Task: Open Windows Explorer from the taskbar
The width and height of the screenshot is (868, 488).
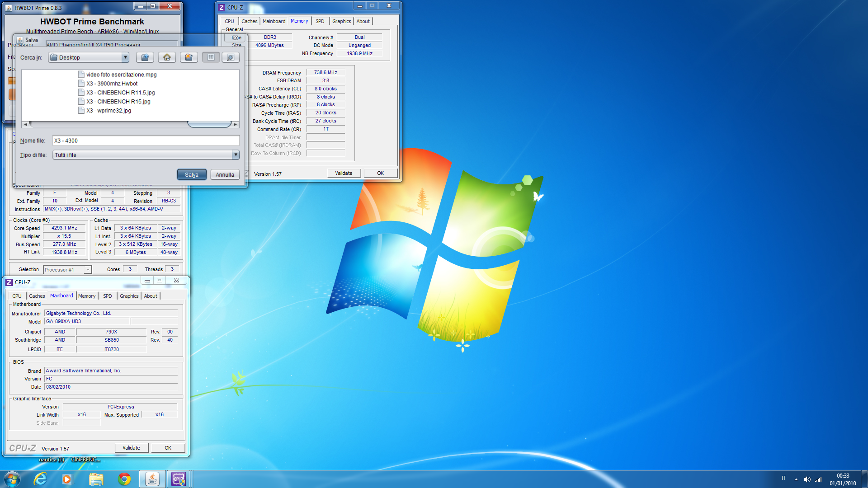Action: coord(96,479)
